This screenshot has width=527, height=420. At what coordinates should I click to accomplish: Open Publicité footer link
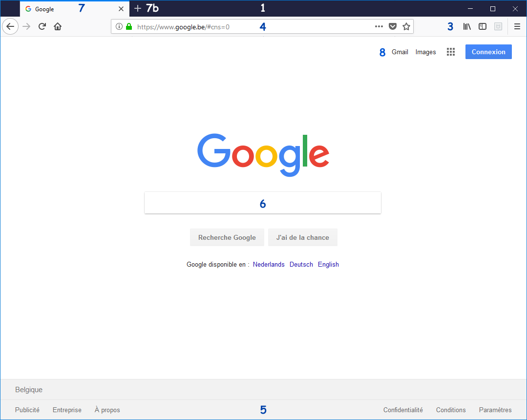[x=27, y=410]
